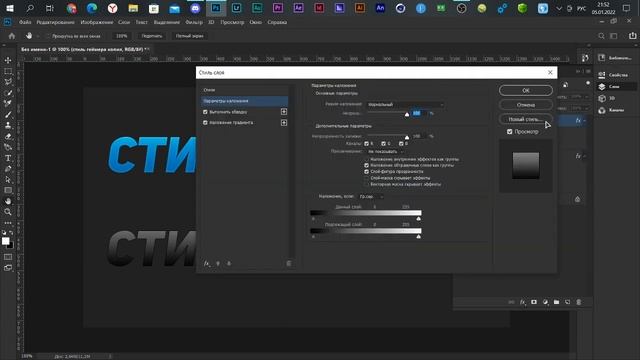Select the Path Selection arrow tool

point(8,180)
